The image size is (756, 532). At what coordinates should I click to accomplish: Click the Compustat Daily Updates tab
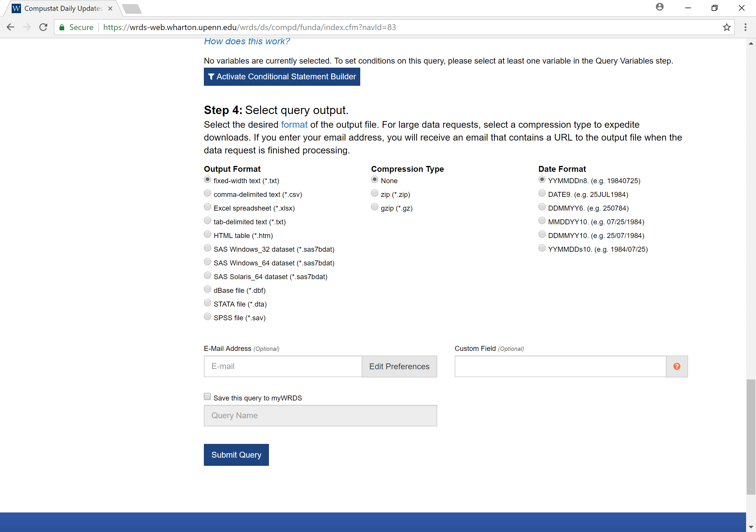click(62, 8)
